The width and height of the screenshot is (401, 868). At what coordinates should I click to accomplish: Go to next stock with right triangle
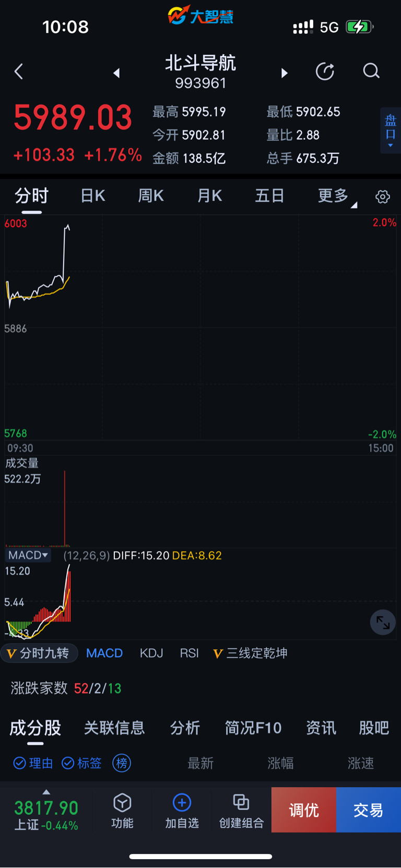click(285, 73)
